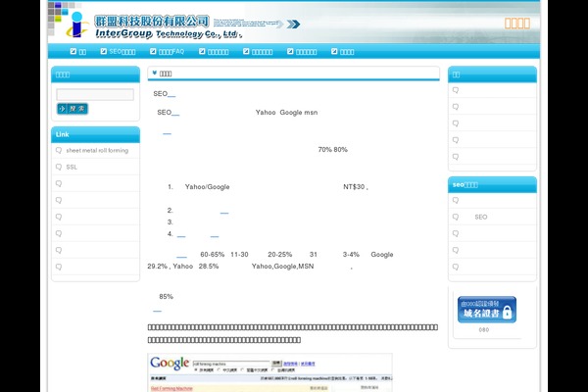
Task: Click the Link panel header
Action: pyautogui.click(x=95, y=134)
